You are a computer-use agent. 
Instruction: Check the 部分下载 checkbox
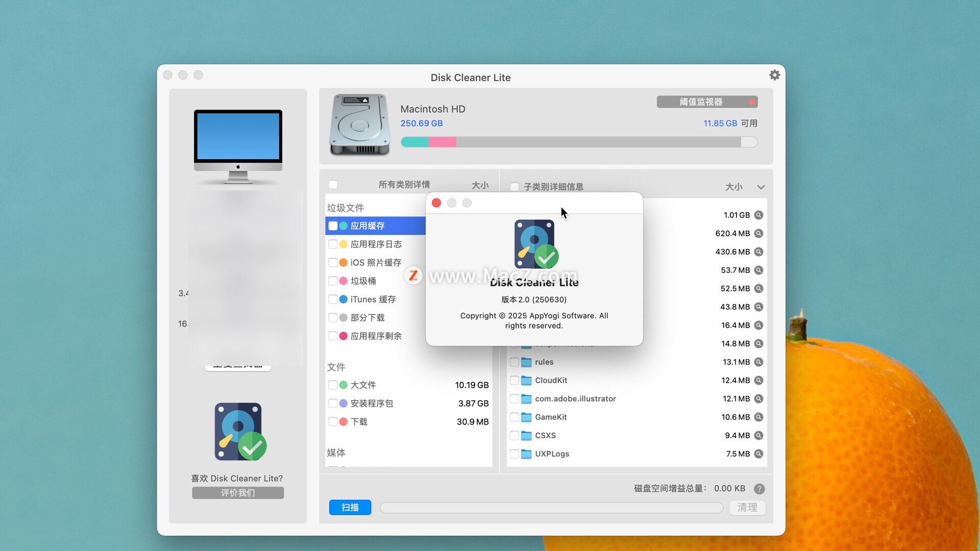(x=333, y=318)
